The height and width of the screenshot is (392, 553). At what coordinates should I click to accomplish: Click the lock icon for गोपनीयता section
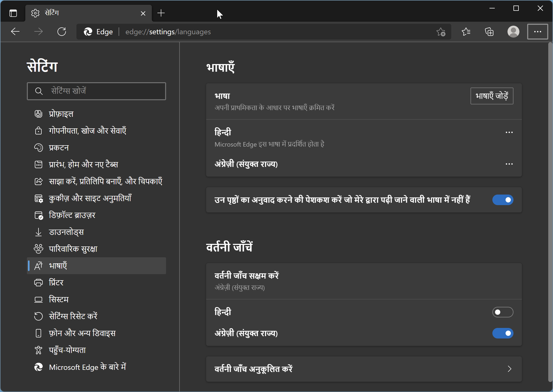(x=38, y=131)
